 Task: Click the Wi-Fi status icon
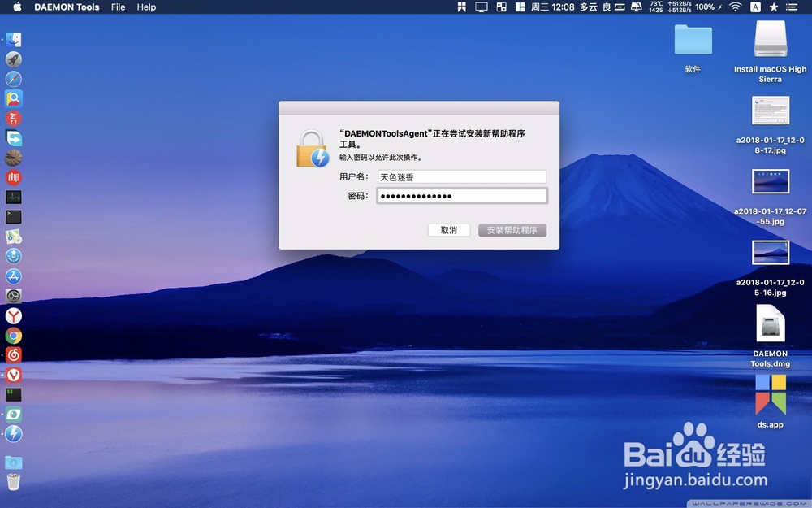[735, 7]
